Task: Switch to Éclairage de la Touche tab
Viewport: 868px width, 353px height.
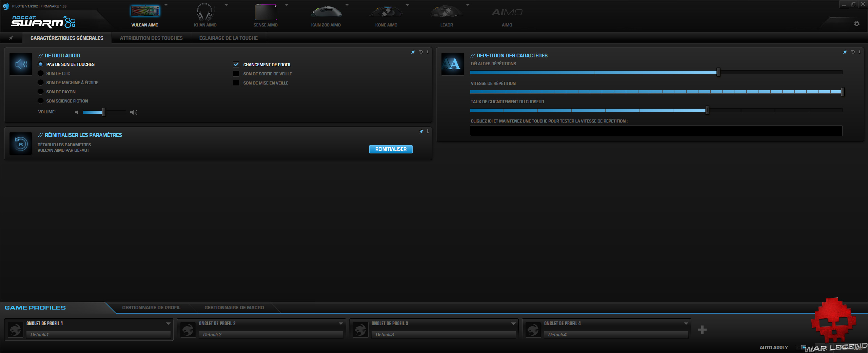Action: 229,38
